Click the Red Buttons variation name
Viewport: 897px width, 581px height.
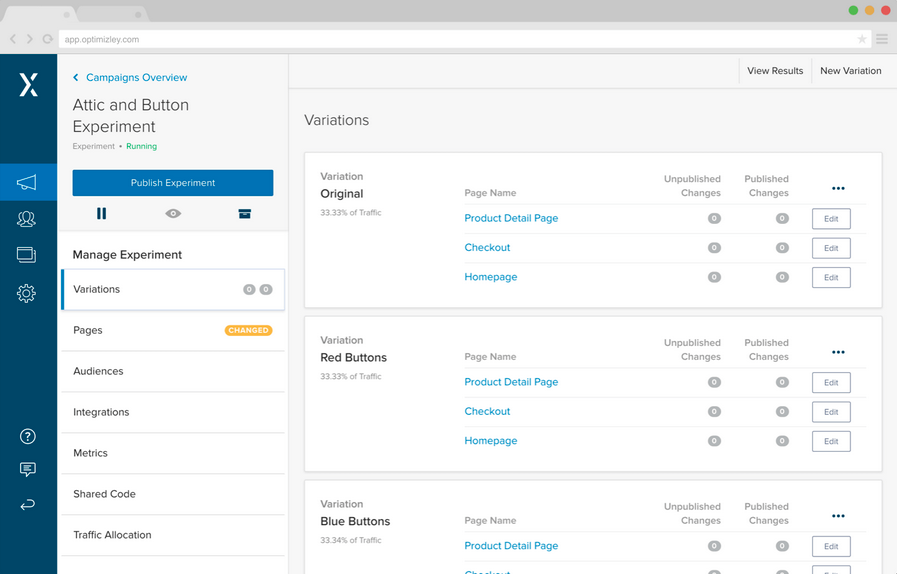(354, 357)
